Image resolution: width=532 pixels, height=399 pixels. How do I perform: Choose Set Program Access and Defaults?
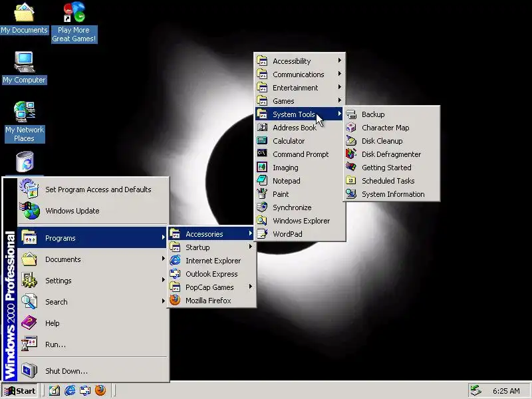click(92, 190)
